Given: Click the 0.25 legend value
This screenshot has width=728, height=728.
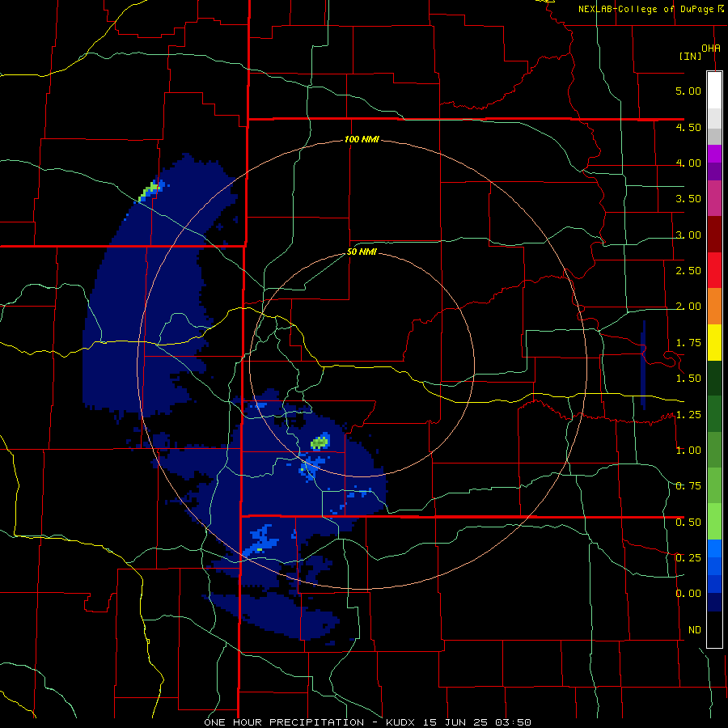Looking at the screenshot, I should coord(688,557).
